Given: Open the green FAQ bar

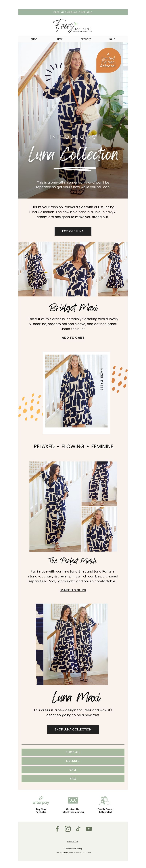Looking at the screenshot, I should tap(73, 778).
